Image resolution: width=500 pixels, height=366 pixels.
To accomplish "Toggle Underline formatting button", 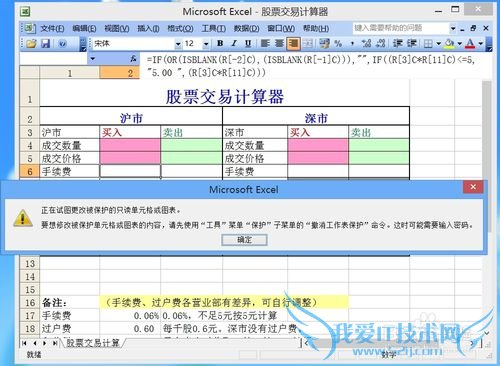I will (x=248, y=43).
